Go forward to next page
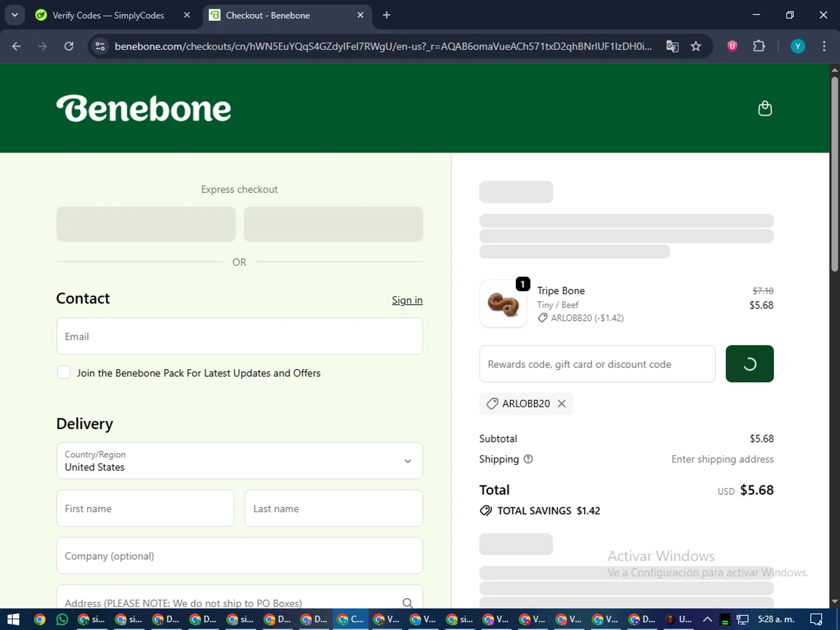This screenshot has width=840, height=630. [x=43, y=46]
